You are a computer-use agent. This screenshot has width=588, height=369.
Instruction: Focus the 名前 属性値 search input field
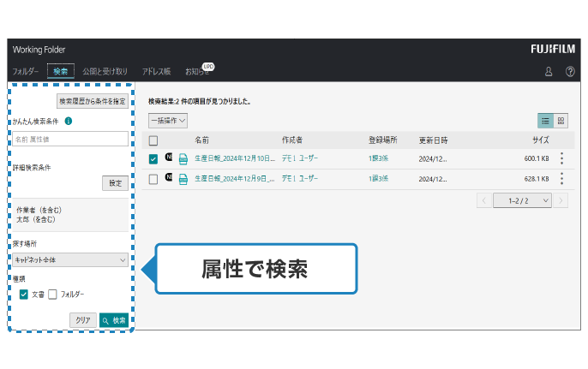coord(70,139)
